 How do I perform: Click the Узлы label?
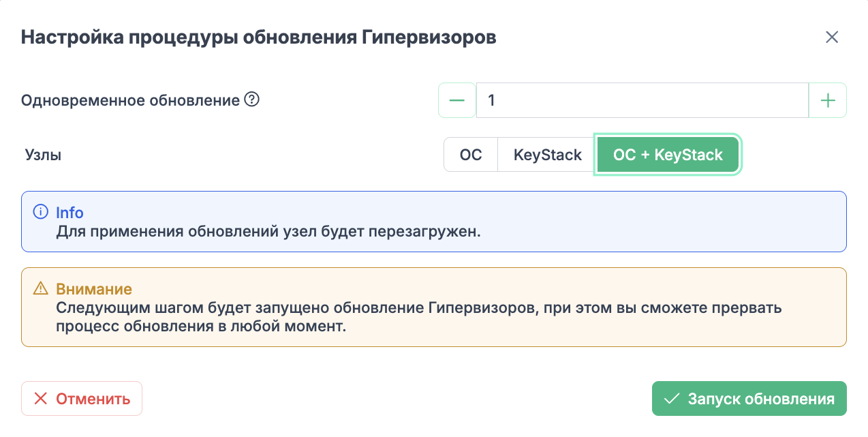43,155
